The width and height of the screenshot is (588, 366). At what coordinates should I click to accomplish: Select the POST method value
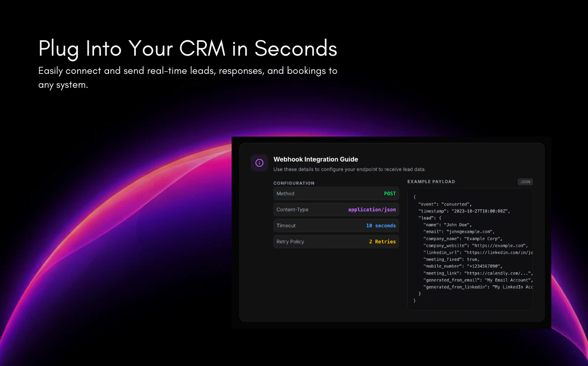coord(390,193)
